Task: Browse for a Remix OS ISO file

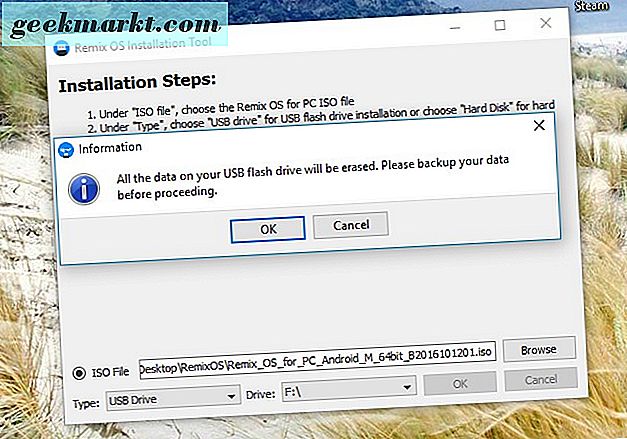Action: [x=539, y=349]
